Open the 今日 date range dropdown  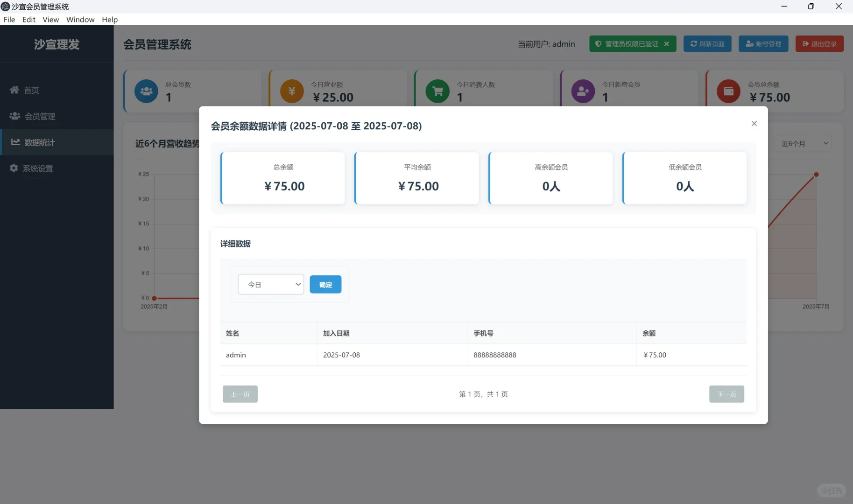coord(271,284)
